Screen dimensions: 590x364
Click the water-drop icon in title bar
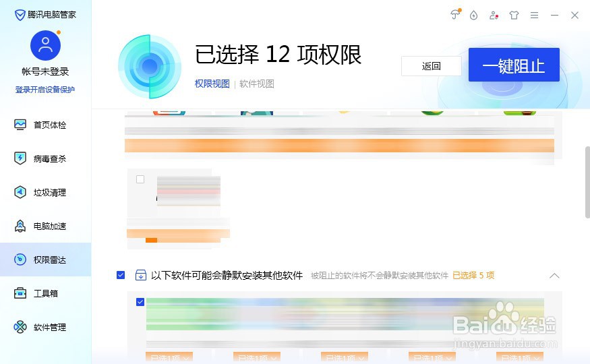point(474,15)
